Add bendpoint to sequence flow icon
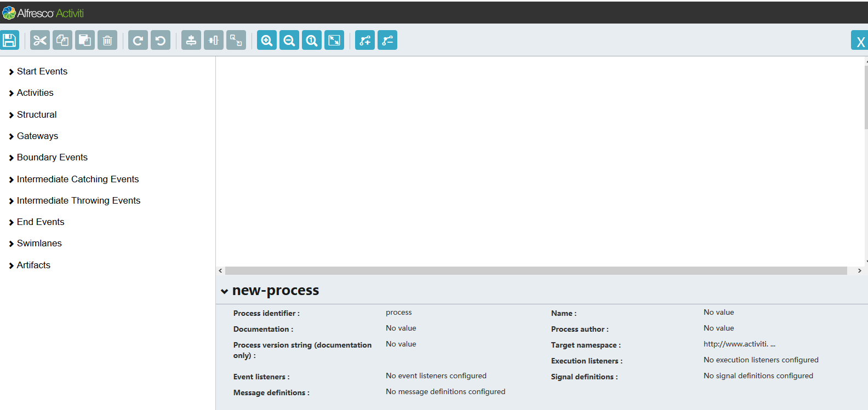868x410 pixels. coord(365,40)
